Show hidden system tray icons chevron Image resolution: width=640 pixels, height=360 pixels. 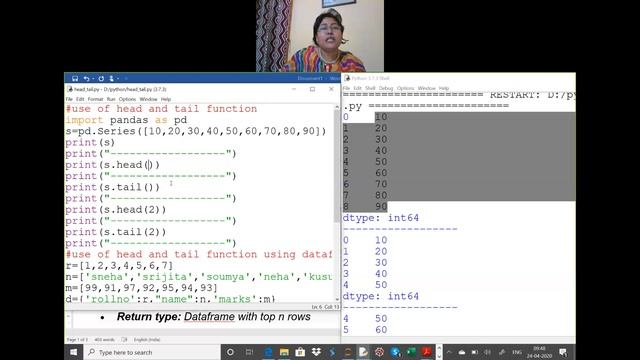[449, 352]
